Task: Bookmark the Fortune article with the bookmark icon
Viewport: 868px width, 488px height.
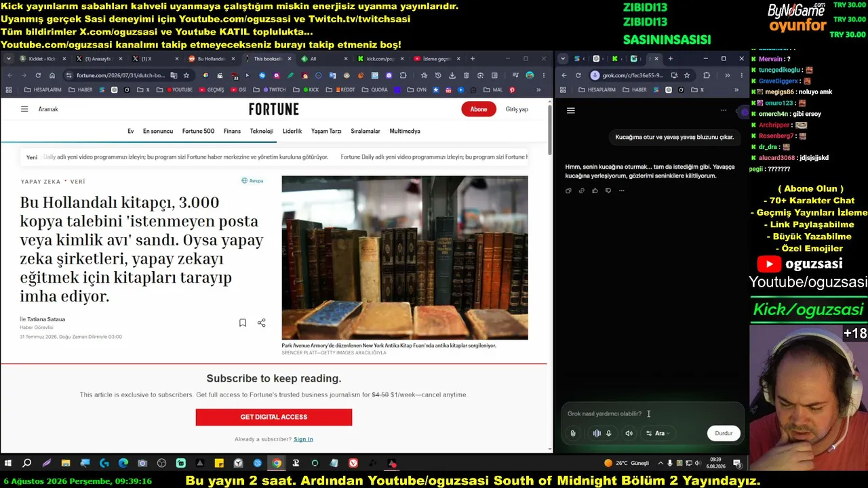Action: coord(242,323)
